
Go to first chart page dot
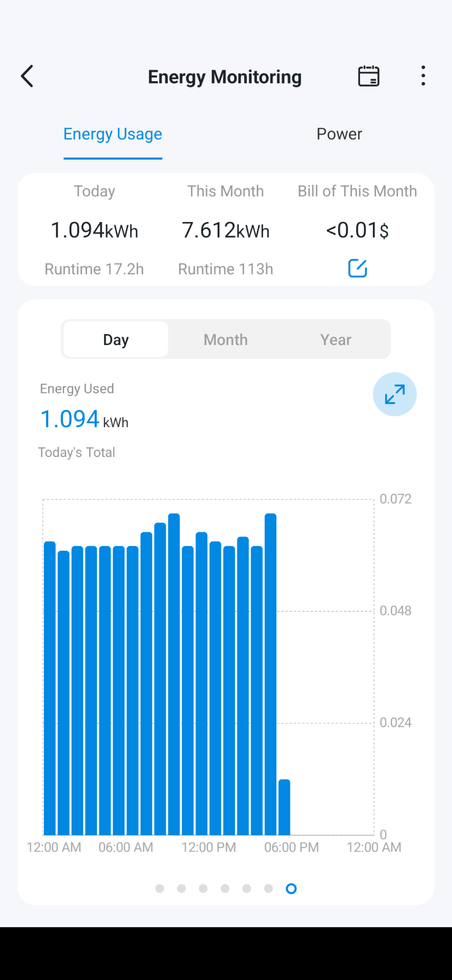(x=160, y=888)
